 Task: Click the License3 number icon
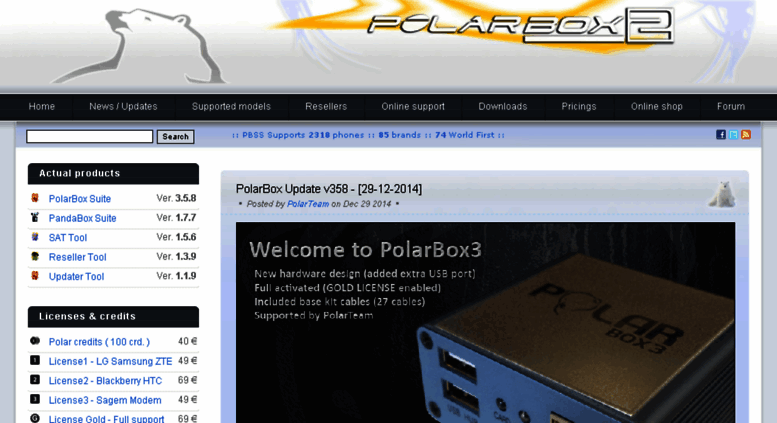pos(35,399)
